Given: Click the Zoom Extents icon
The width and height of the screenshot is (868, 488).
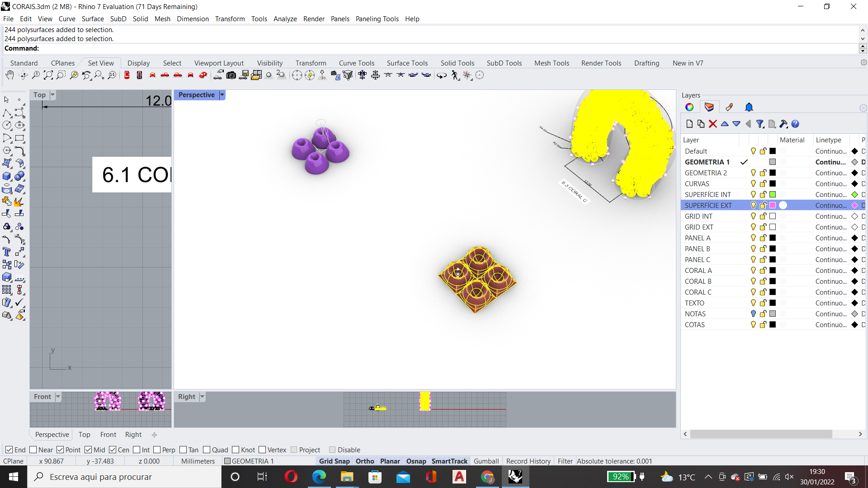Looking at the screenshot, I should pos(48,75).
